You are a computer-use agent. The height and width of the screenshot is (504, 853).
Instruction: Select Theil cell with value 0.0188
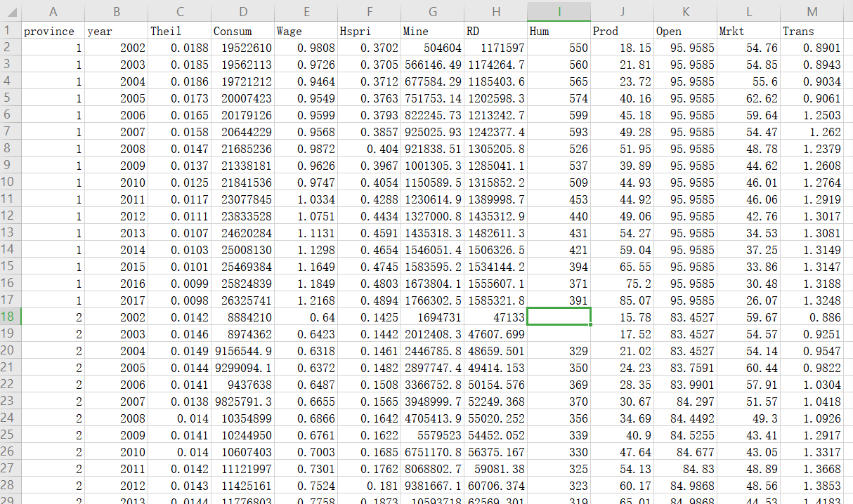coord(180,48)
